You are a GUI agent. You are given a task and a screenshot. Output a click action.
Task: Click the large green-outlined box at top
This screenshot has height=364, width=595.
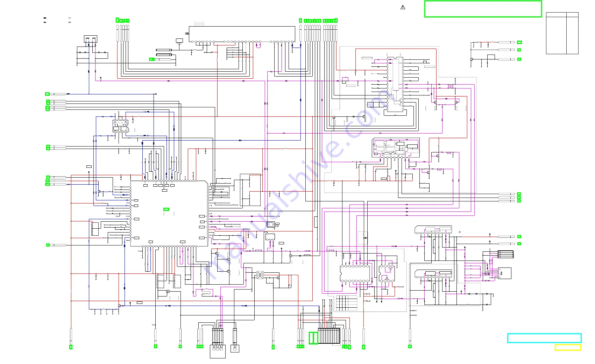click(483, 9)
